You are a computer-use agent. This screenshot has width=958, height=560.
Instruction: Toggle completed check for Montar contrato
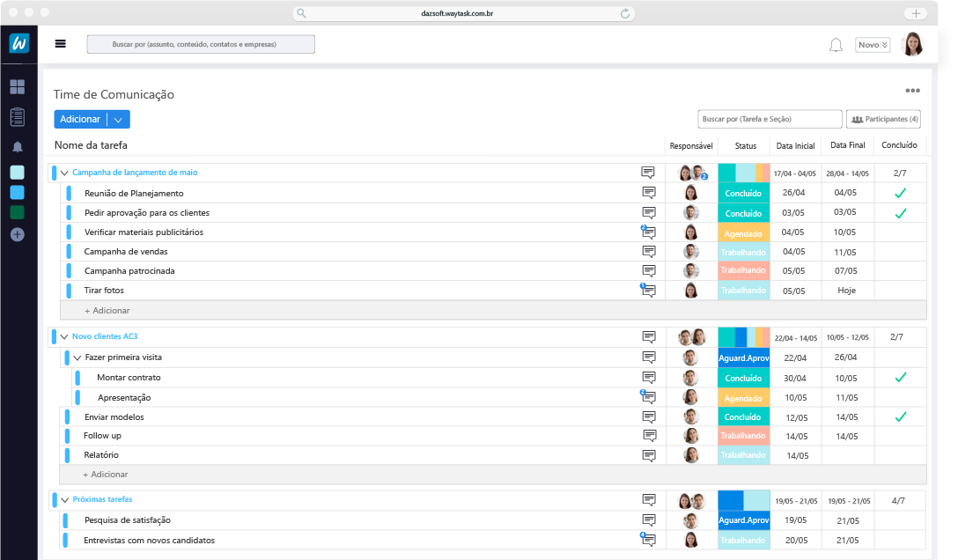click(900, 377)
